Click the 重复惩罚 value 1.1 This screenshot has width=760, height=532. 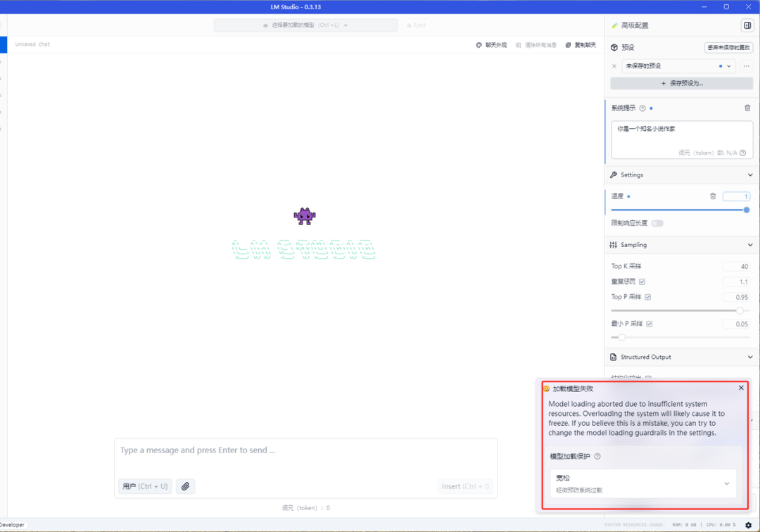736,282
